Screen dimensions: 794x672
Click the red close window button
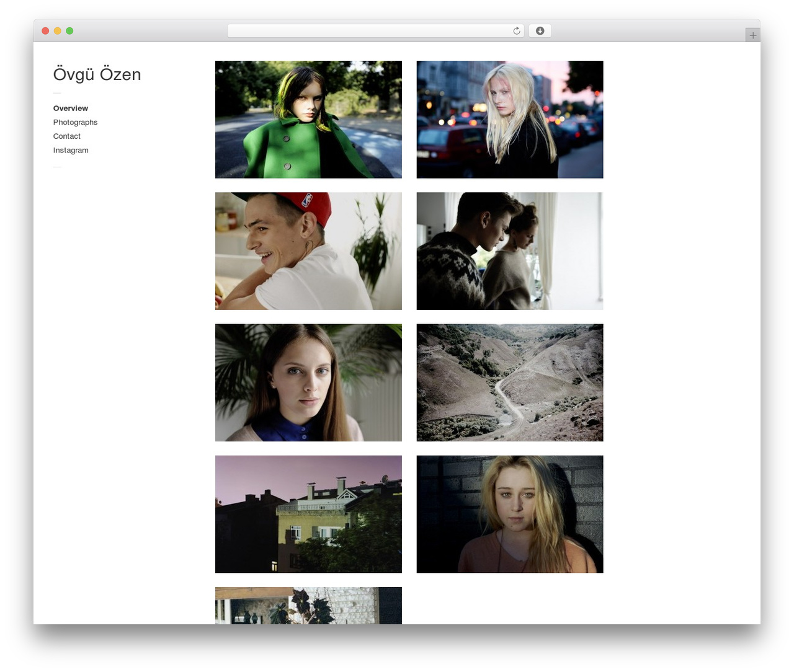point(45,31)
